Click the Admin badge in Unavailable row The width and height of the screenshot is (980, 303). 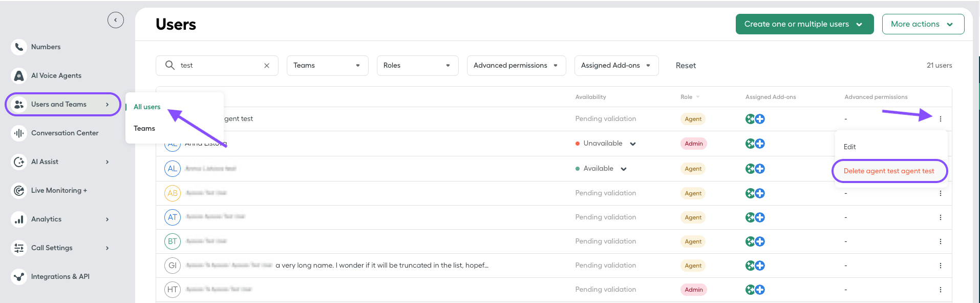[694, 144]
